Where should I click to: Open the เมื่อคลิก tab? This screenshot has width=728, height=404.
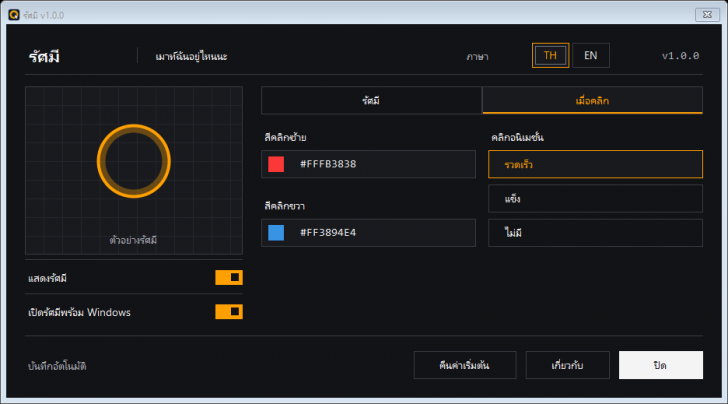coord(592,100)
